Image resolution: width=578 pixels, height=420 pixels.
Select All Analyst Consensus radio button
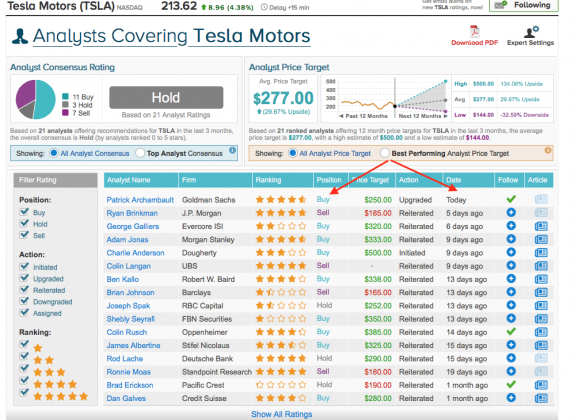[x=54, y=153]
